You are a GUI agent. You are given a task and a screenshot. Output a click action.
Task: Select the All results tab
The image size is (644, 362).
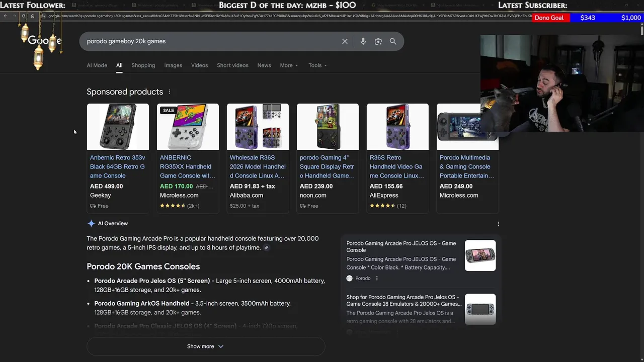(119, 65)
